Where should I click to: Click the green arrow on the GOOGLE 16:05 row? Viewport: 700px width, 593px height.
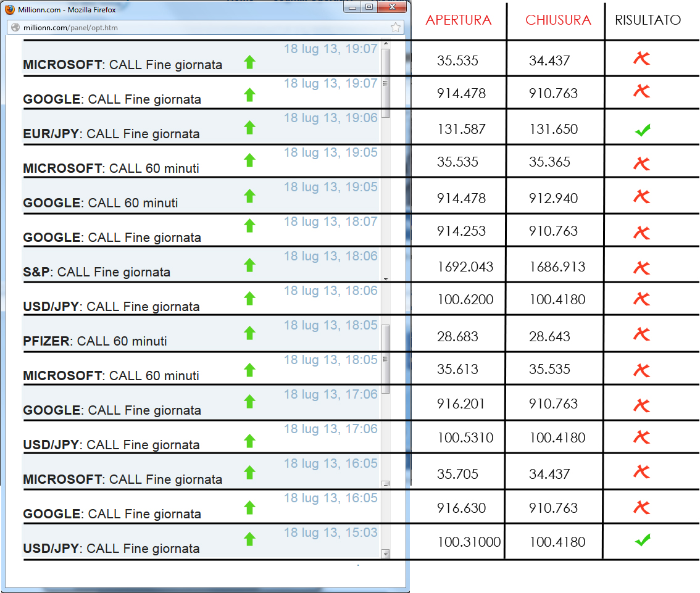(x=249, y=507)
